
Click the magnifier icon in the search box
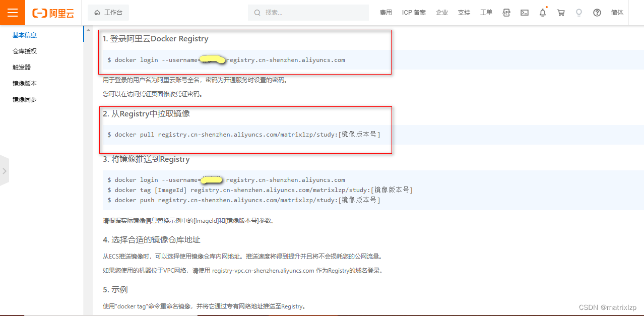click(257, 13)
